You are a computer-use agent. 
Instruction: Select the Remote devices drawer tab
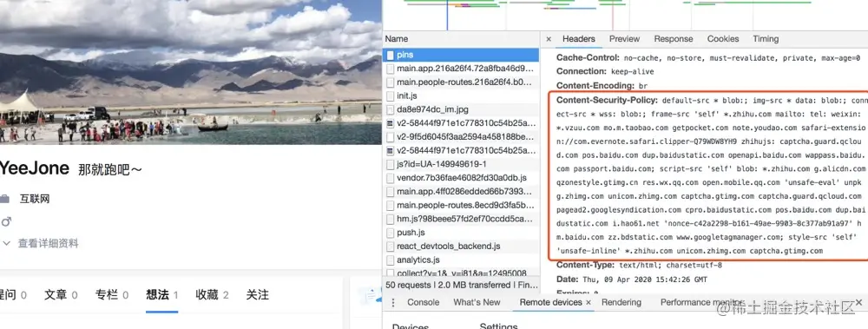coord(551,302)
